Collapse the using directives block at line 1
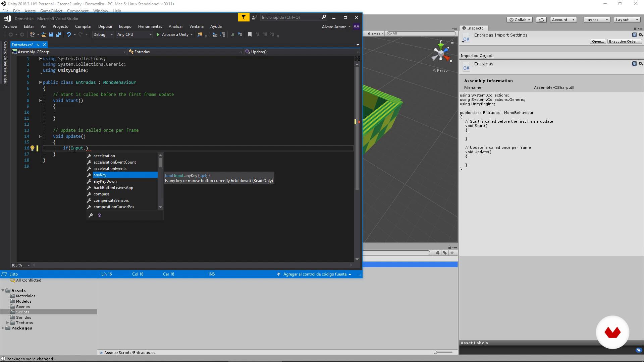Image resolution: width=644 pixels, height=362 pixels. point(41,59)
